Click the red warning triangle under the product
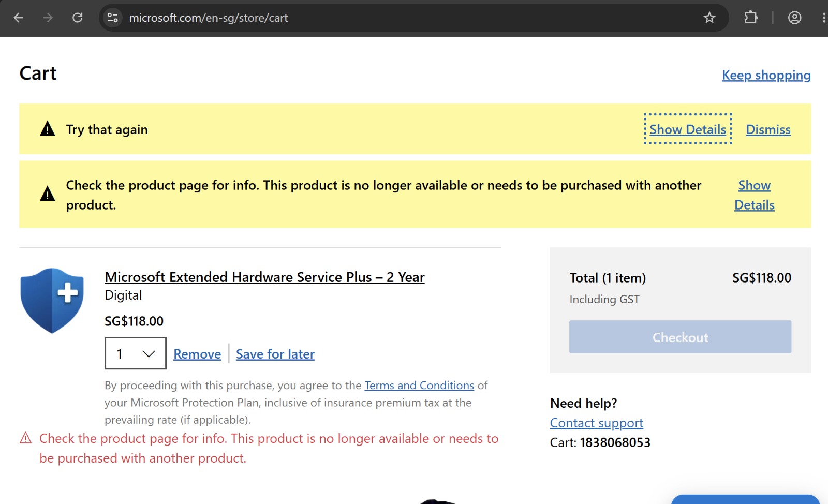 [26, 438]
